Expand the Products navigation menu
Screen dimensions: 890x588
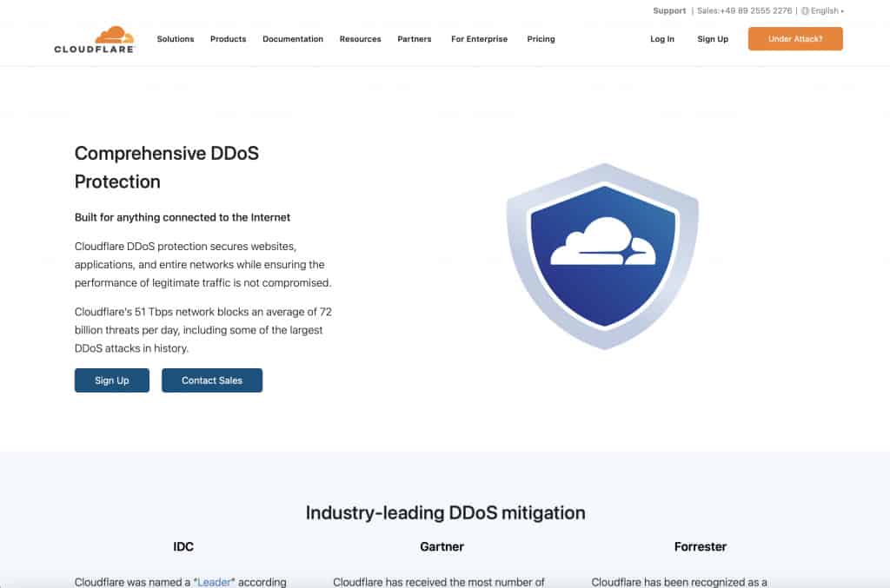click(227, 39)
